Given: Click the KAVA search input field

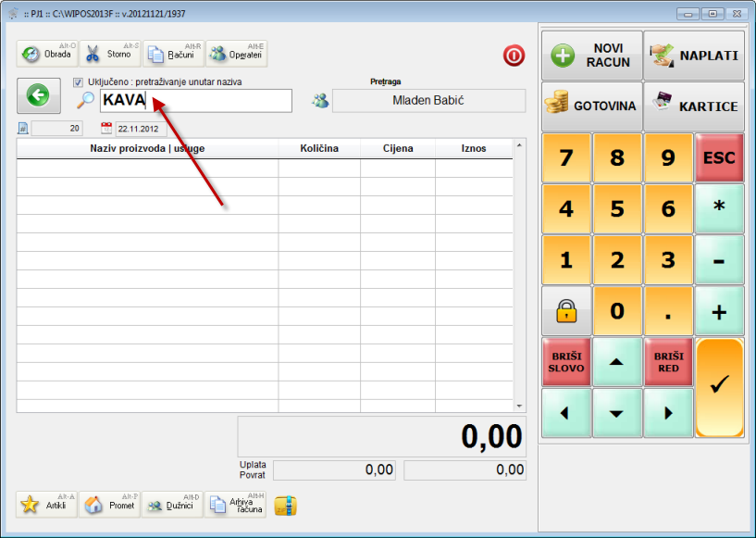Looking at the screenshot, I should 194,101.
